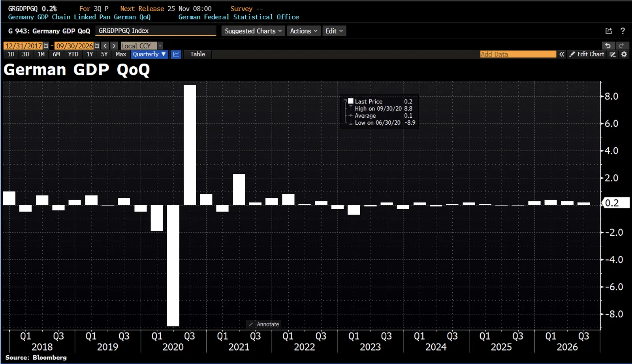This screenshot has width=632, height=364.
Task: Click the Annotate pencil button
Action: pyautogui.click(x=263, y=324)
